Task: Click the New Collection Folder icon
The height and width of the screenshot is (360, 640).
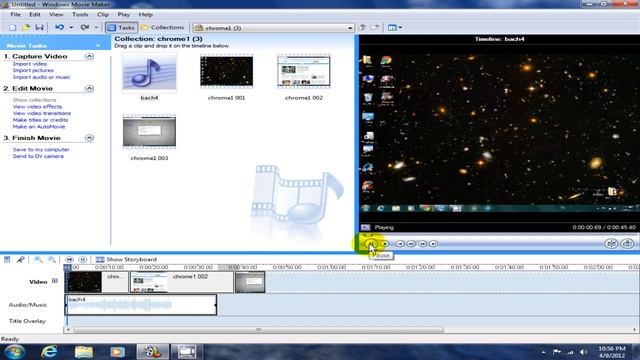Action: (x=375, y=28)
